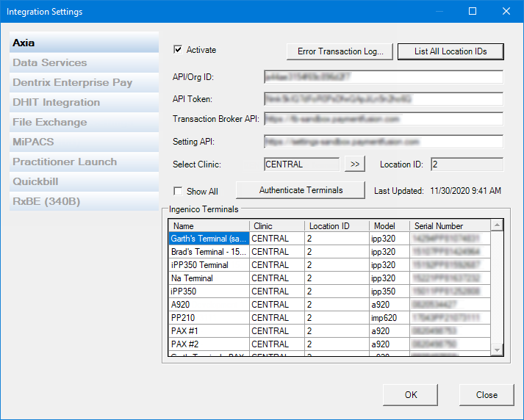Maximize the Integration Settings window

(x=473, y=11)
